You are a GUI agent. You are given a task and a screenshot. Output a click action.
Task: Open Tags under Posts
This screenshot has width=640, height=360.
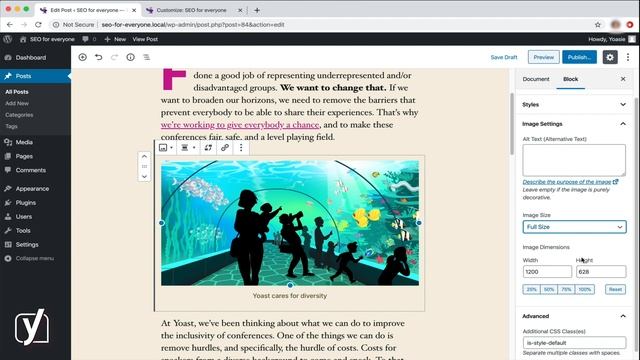tap(11, 126)
